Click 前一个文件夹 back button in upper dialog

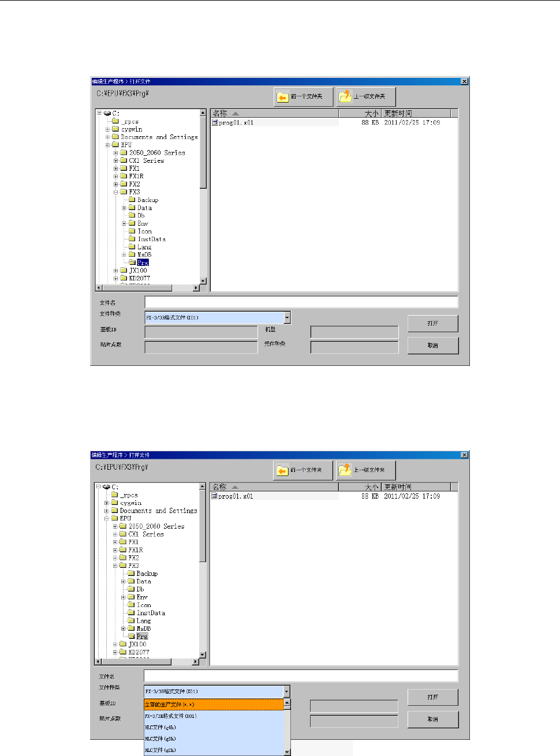(304, 97)
